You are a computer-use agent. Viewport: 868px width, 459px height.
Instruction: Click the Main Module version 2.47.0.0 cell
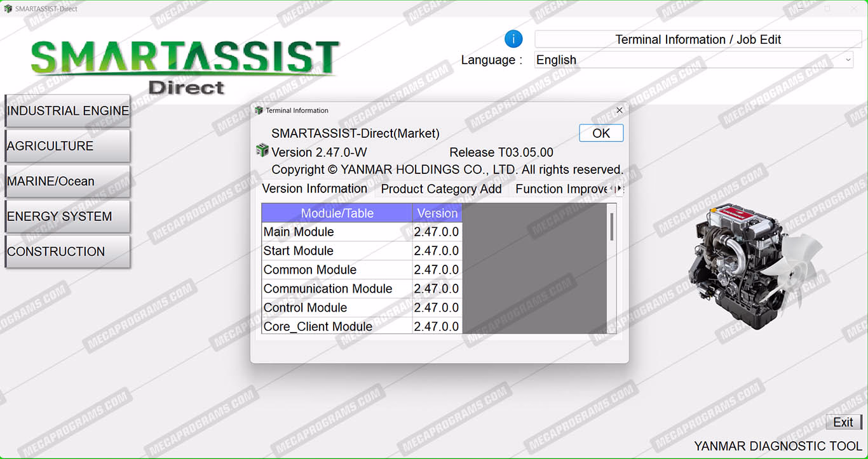(437, 232)
